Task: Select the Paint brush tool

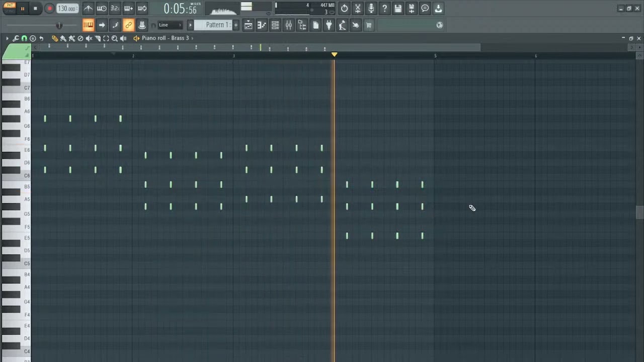Action: (x=63, y=38)
